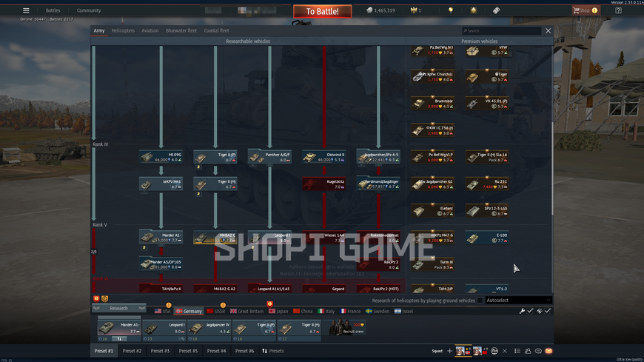Select the premium Elefant

click(432, 211)
